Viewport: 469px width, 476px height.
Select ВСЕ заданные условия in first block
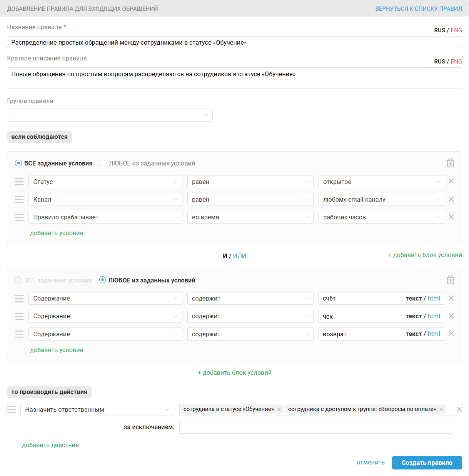(x=18, y=163)
